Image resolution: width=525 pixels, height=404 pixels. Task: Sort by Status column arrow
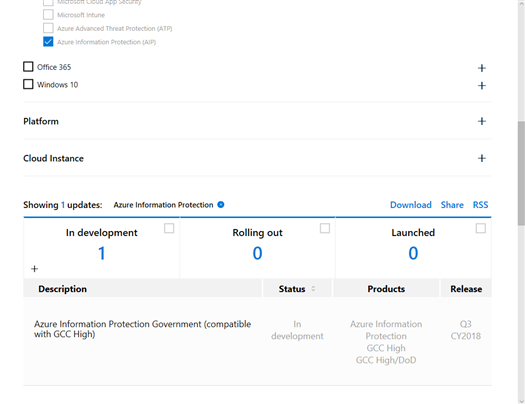(x=313, y=289)
